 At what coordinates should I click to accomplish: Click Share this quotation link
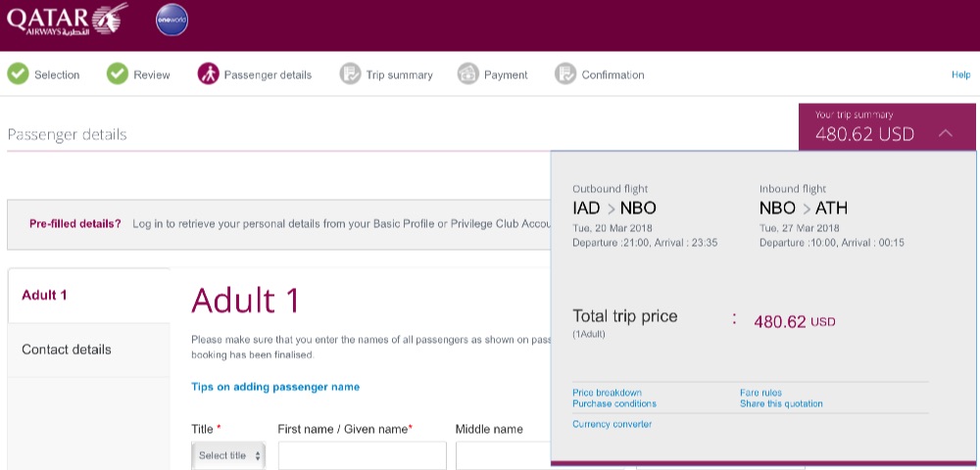tap(781, 403)
